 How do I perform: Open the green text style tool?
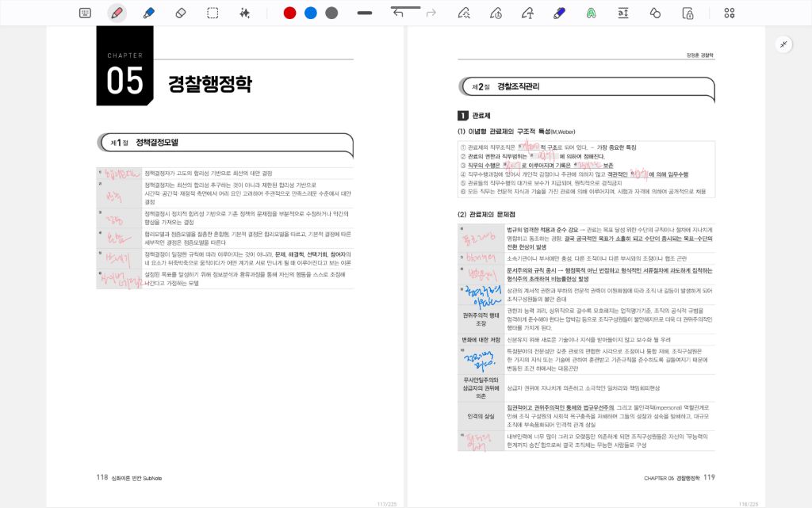pos(591,13)
